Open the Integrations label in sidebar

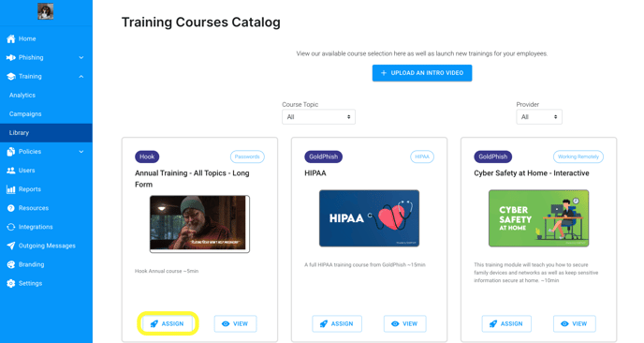36,227
